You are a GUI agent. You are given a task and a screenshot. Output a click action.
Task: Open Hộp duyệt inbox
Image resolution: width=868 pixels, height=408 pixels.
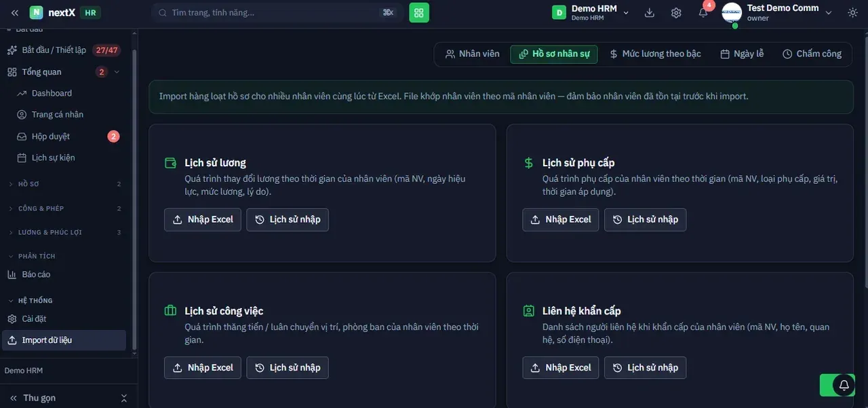coord(51,136)
